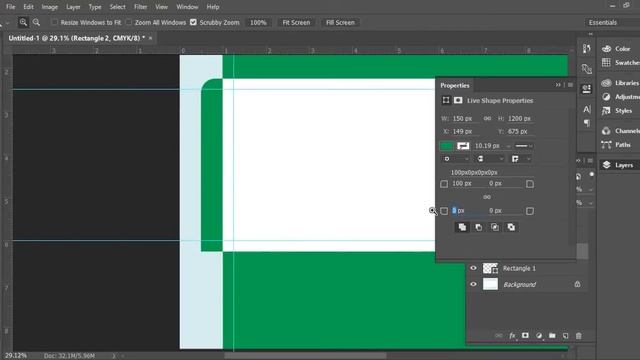Click the Fill Screen button
This screenshot has height=360, width=640.
340,22
